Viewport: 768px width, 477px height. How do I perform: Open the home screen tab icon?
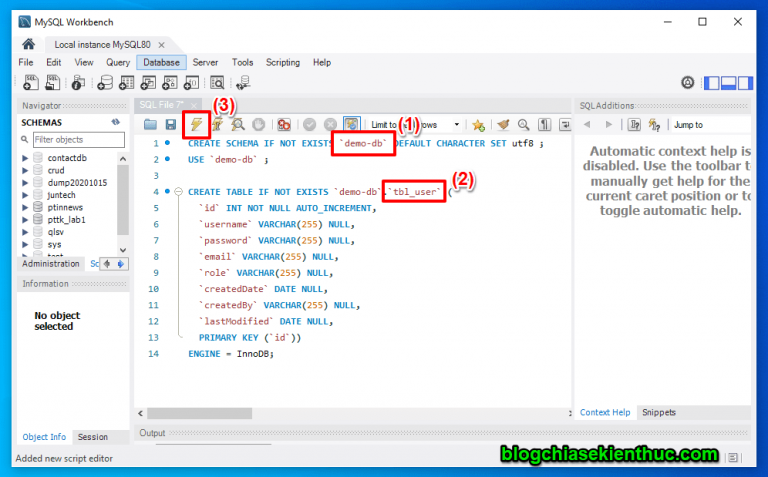coord(28,45)
